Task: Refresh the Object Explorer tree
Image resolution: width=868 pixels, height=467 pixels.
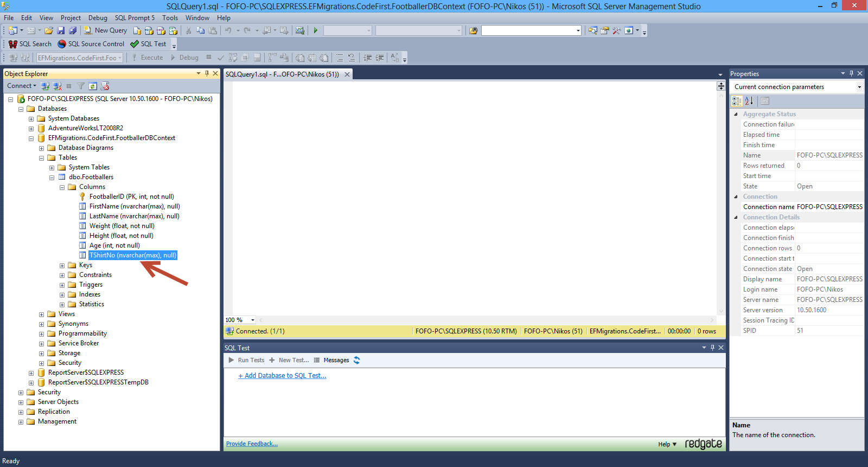Action: 93,86
